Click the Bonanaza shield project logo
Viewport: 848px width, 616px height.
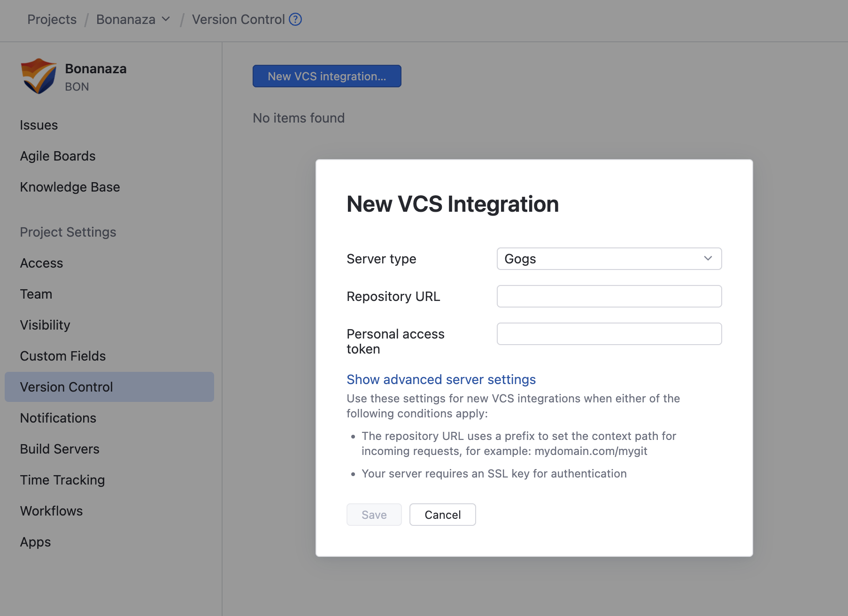pos(39,76)
